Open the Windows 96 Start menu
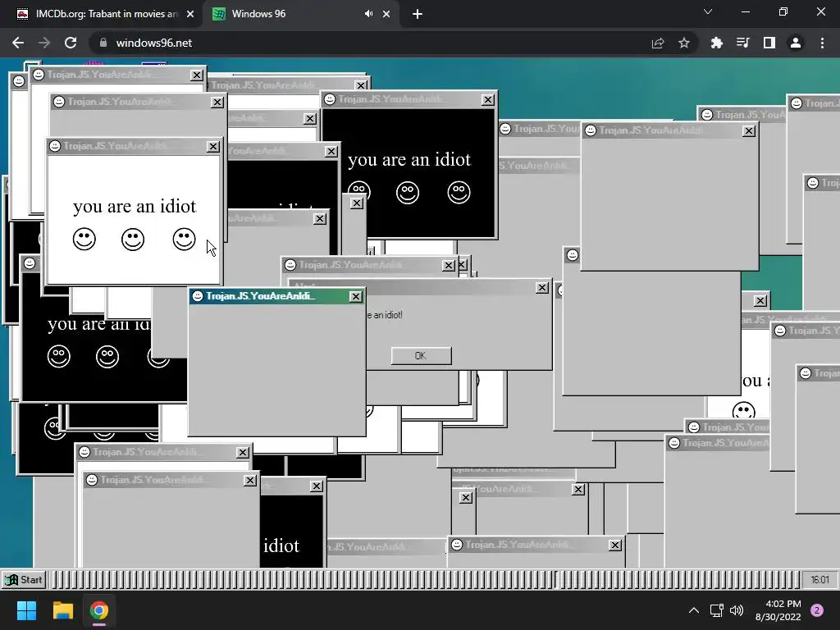This screenshot has height=630, width=840. pos(24,580)
